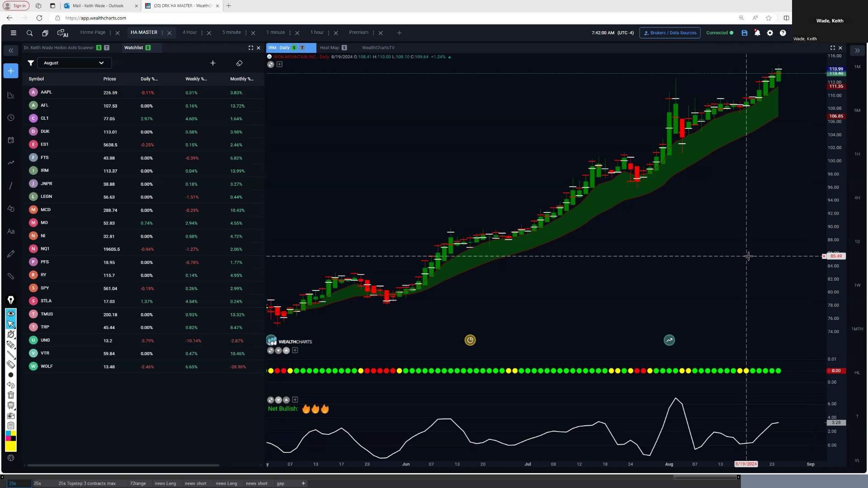Maximize the Watchlist panel
Image resolution: width=868 pixels, height=488 pixels.
pos(251,48)
